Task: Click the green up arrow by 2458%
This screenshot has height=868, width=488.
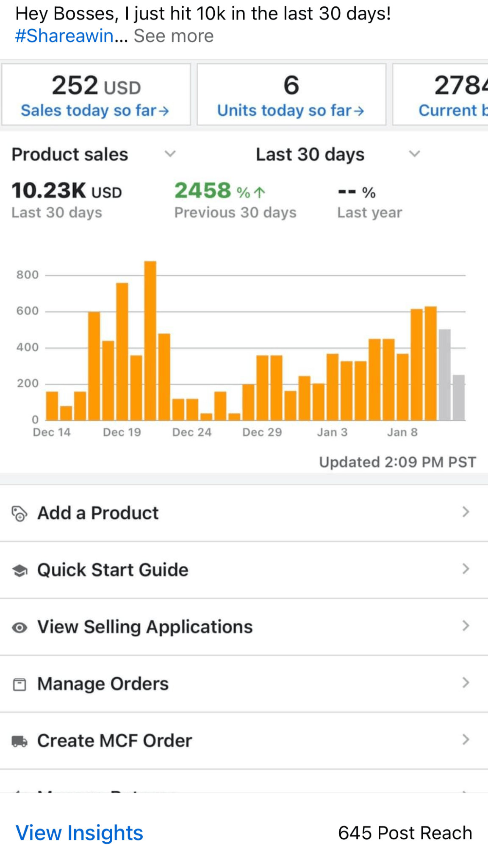Action: click(x=259, y=193)
